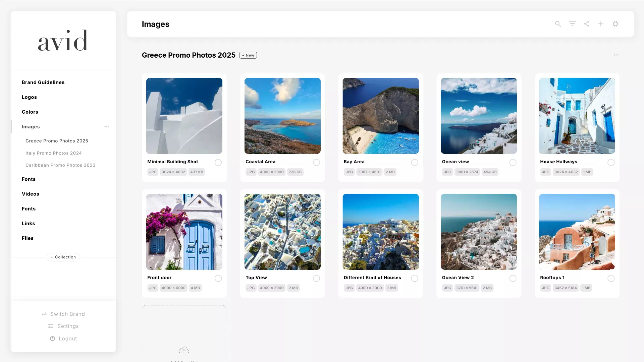Viewport: 644px width, 362px height.
Task: Open three-dot menu for Greece Promo collection
Action: [x=616, y=55]
